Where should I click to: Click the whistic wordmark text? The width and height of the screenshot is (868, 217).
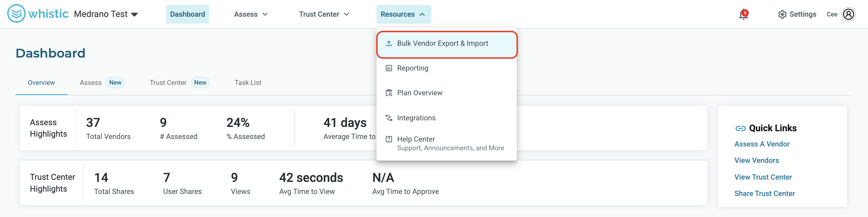48,14
